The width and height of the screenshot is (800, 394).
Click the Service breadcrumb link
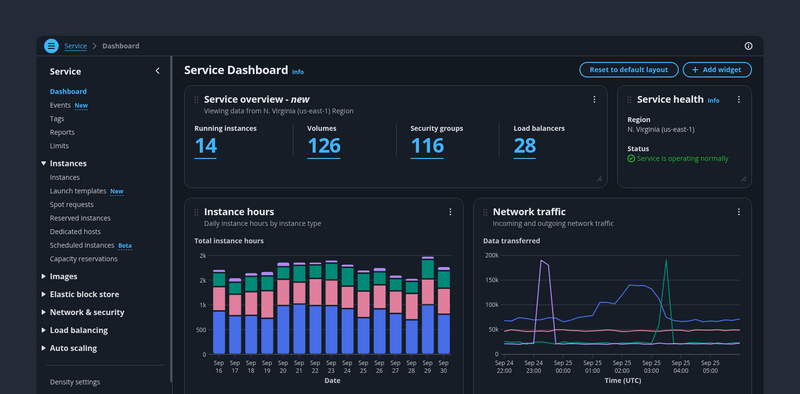tap(76, 46)
